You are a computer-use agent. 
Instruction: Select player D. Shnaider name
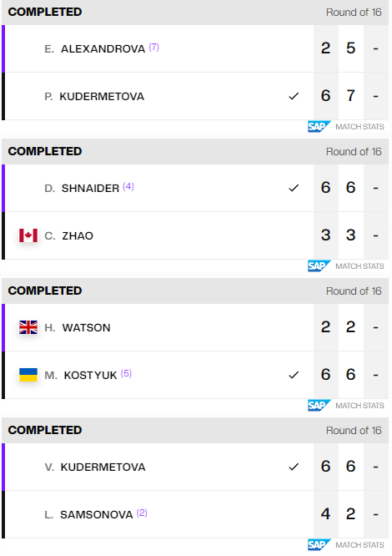(82, 189)
